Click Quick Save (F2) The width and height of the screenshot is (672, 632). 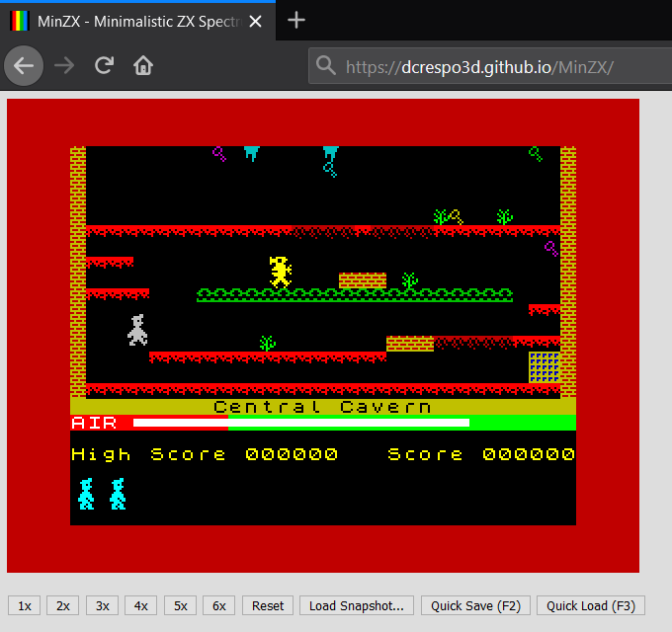coord(475,605)
